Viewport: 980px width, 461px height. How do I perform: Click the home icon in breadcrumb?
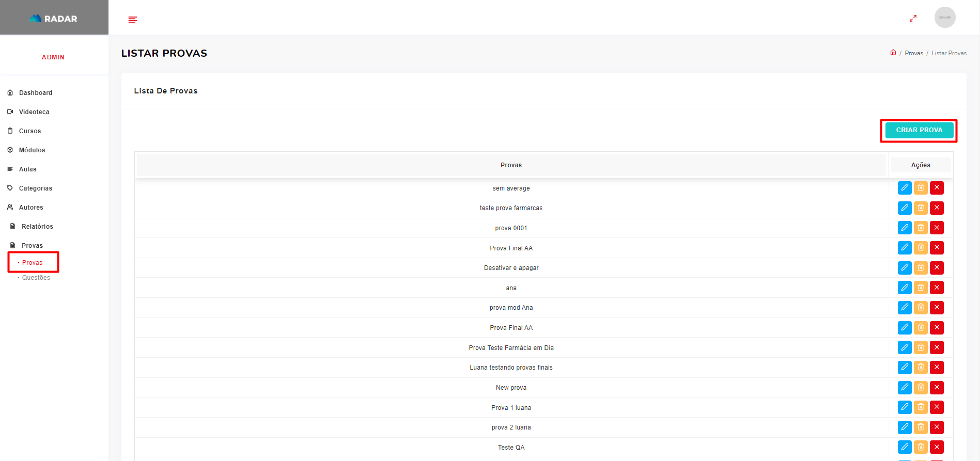(893, 53)
